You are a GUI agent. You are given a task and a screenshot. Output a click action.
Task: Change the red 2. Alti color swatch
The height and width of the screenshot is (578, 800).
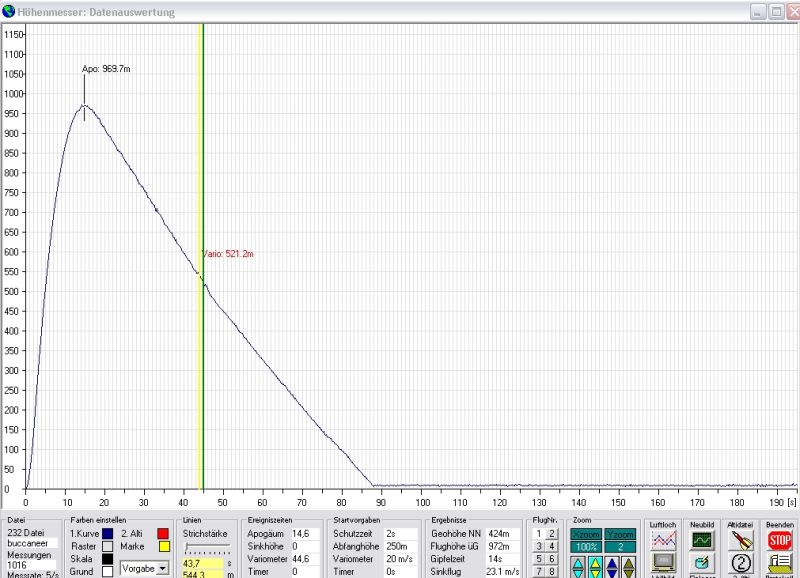(163, 534)
